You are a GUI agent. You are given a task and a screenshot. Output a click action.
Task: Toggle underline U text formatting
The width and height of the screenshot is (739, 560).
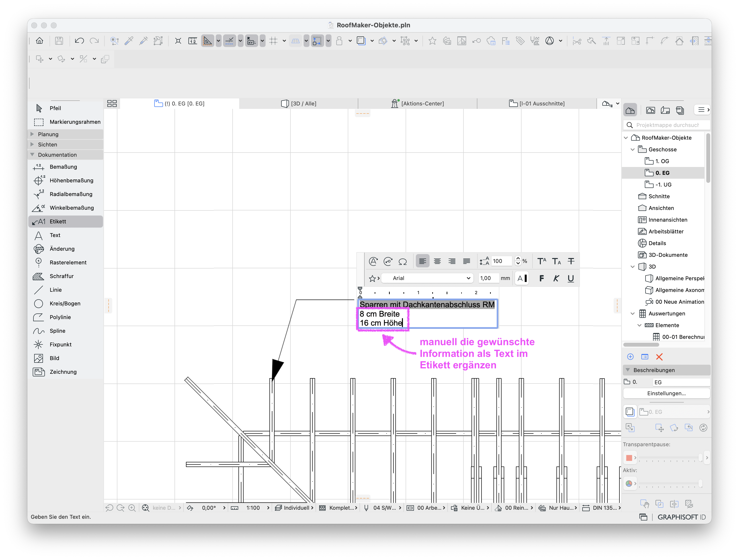pos(571,278)
